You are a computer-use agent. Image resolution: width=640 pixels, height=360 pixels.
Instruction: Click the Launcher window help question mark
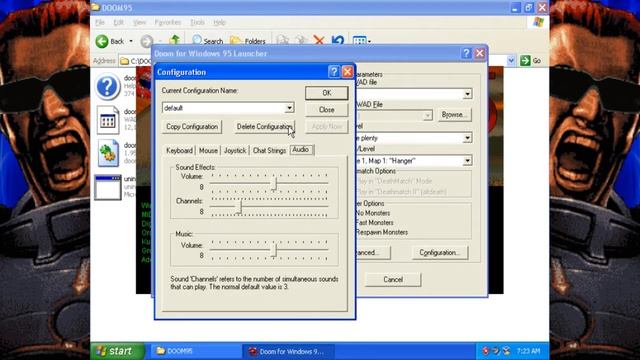tap(466, 53)
